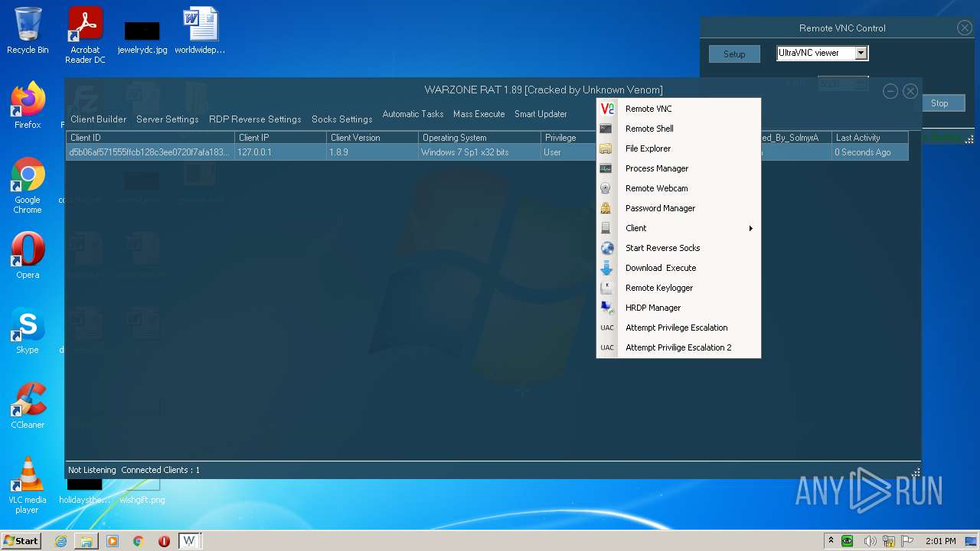Select client row with IP 127.0.0.1

487,152
